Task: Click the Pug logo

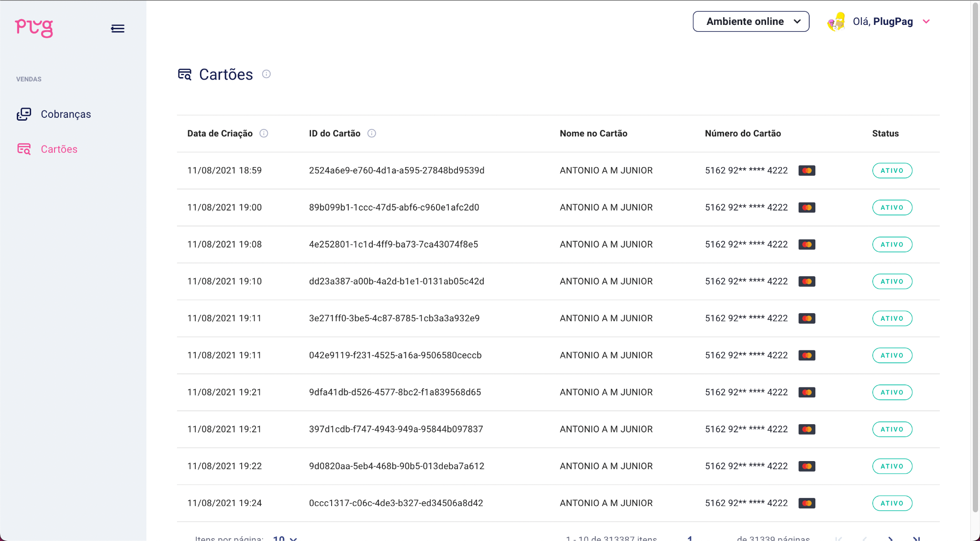Action: [33, 28]
